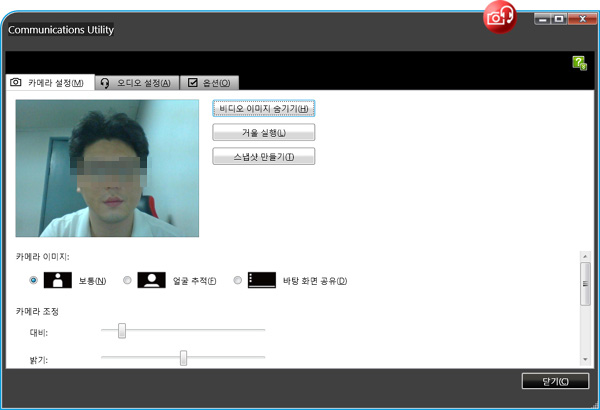600x410 pixels.
Task: Select the 얼굴 추적(F) radio button
Action: 127,280
